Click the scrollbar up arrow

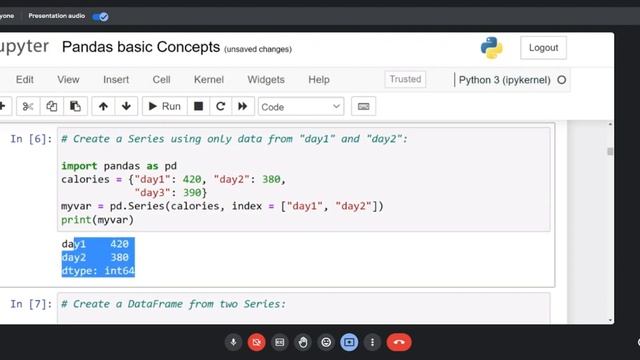(610, 124)
